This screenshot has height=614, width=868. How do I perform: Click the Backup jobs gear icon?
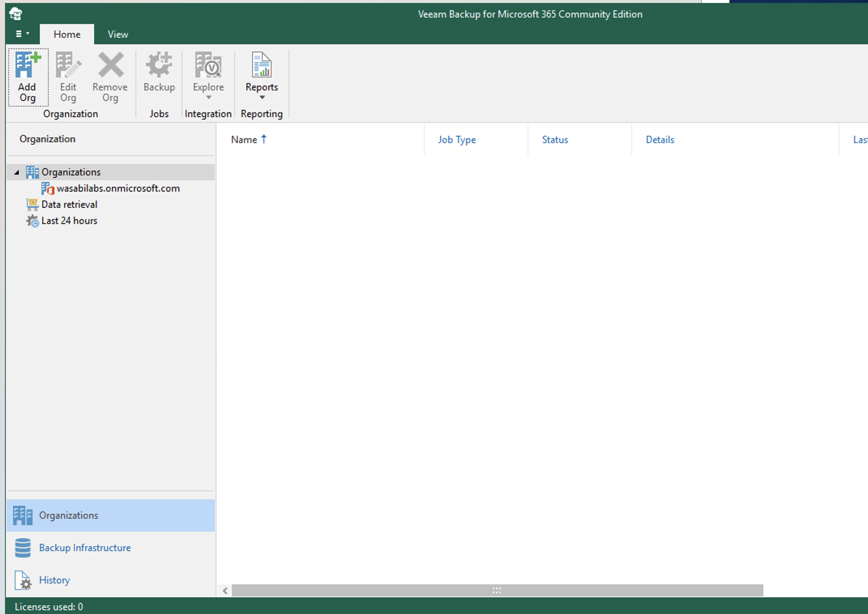[x=159, y=65]
